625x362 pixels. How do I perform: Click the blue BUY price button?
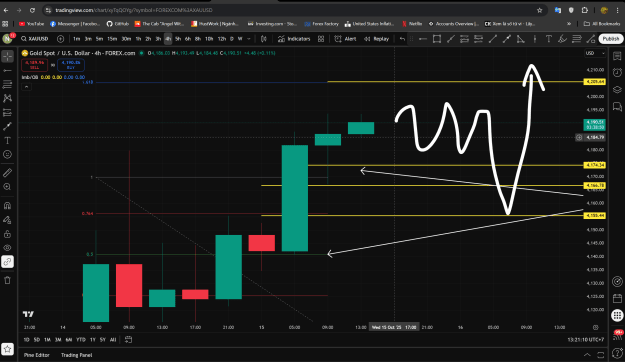[x=71, y=65]
